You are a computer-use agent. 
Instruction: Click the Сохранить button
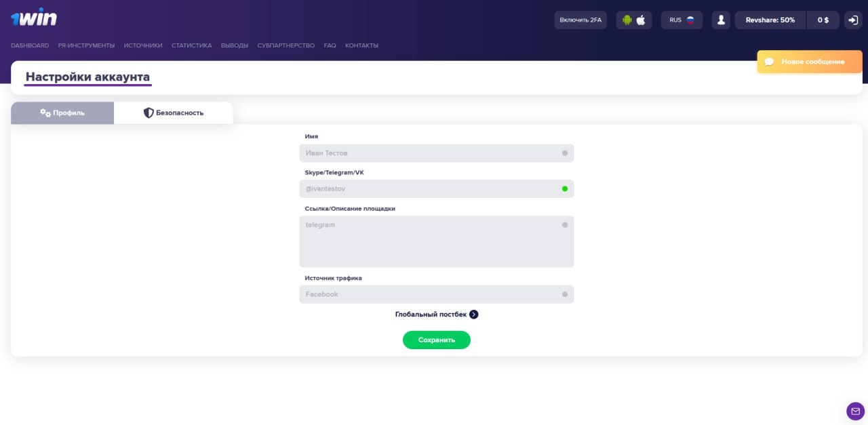(436, 340)
